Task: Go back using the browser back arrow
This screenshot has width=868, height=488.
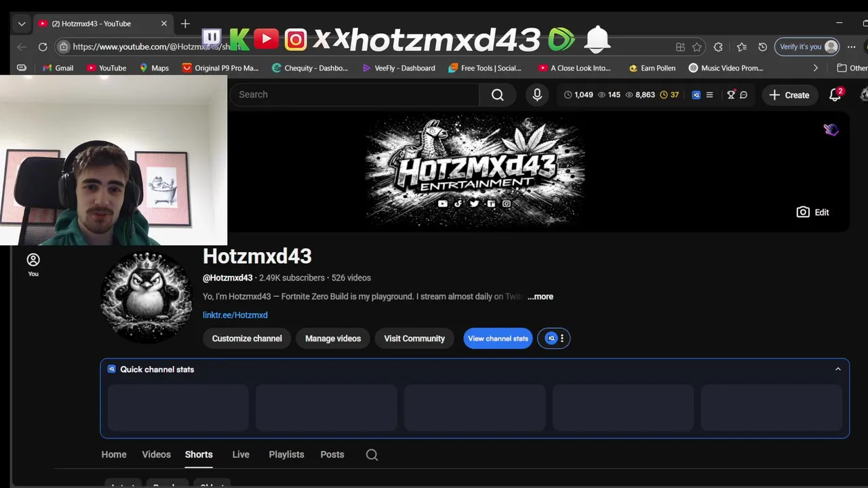Action: (21, 47)
